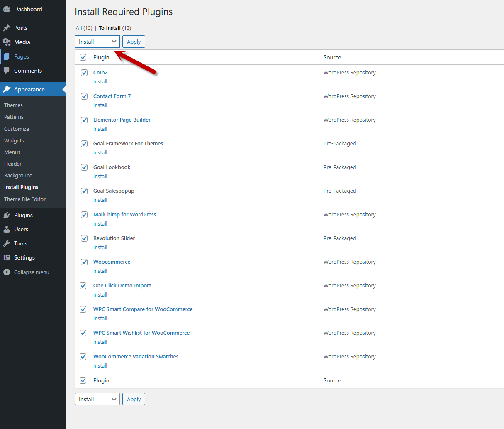
Task: Toggle WPC Smart Compare for WooCommerce checkbox
Action: [83, 309]
